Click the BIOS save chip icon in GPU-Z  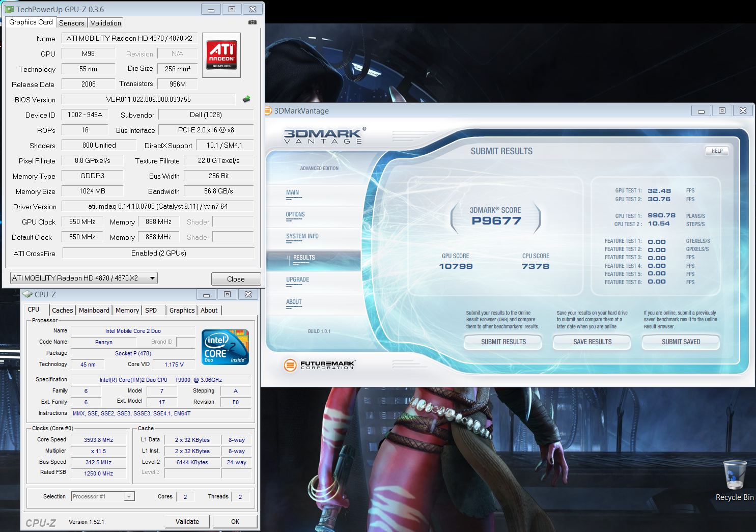pos(246,99)
